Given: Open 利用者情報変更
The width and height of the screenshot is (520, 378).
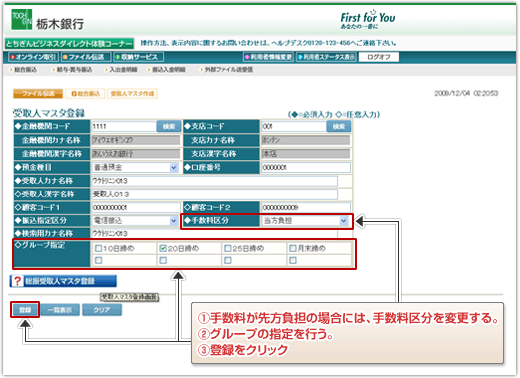Looking at the screenshot, I should (x=268, y=57).
